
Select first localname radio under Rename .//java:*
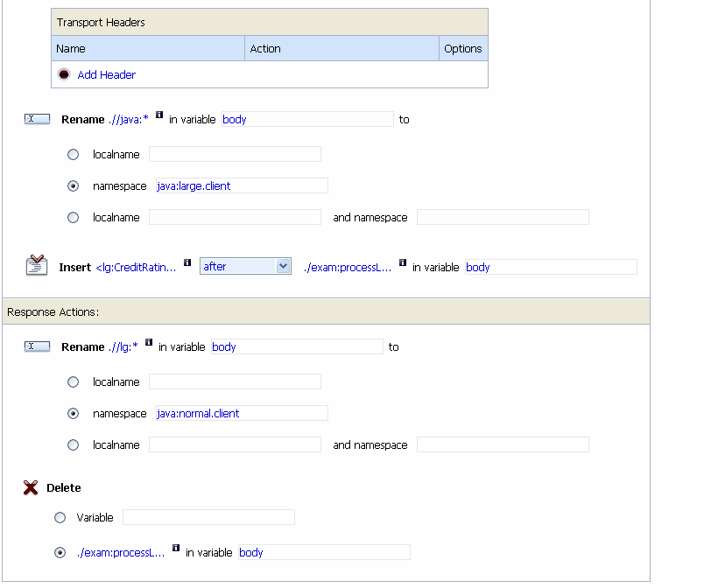73,155
